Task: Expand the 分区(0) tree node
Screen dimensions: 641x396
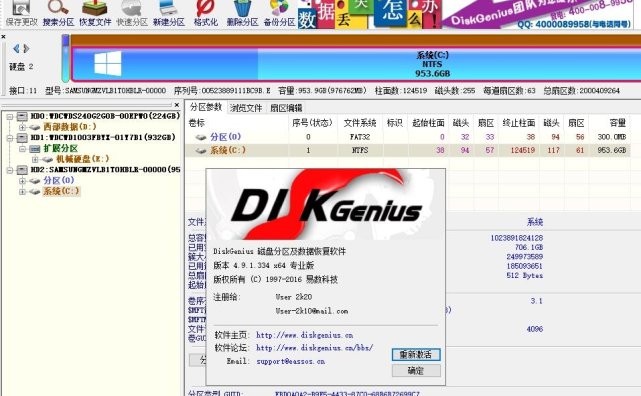Action: pos(22,181)
